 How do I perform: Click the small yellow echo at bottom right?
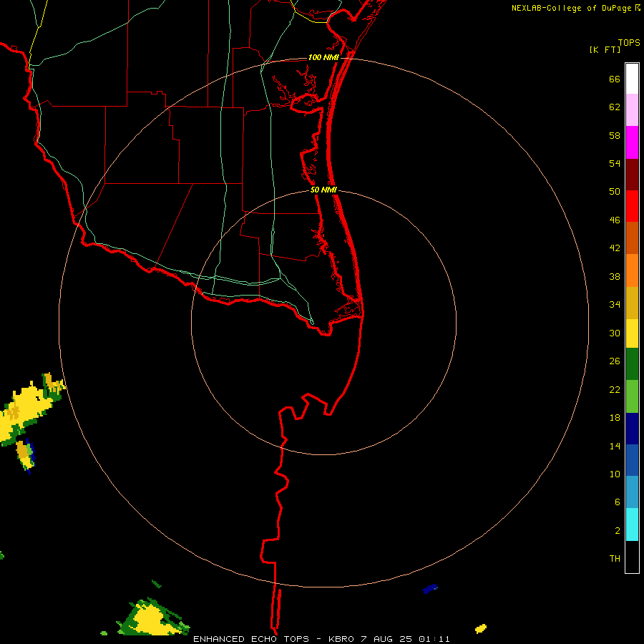click(481, 628)
